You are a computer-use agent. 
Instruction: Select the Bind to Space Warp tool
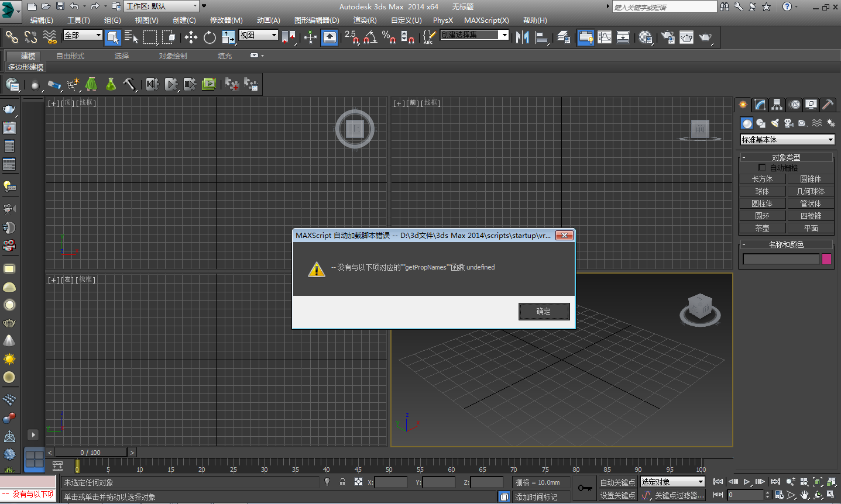tap(50, 37)
